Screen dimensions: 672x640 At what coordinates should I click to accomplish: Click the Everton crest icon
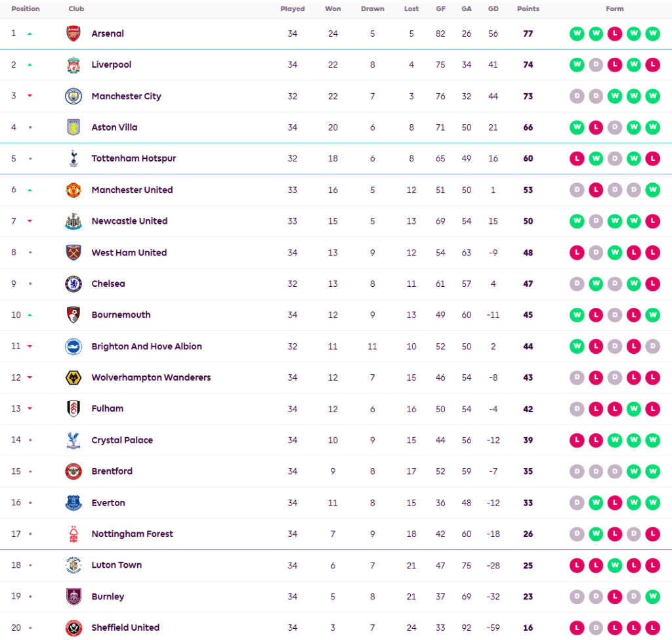[73, 503]
